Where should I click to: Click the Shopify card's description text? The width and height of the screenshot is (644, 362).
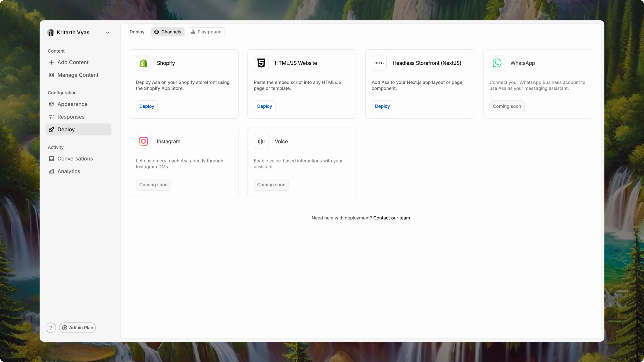click(182, 85)
